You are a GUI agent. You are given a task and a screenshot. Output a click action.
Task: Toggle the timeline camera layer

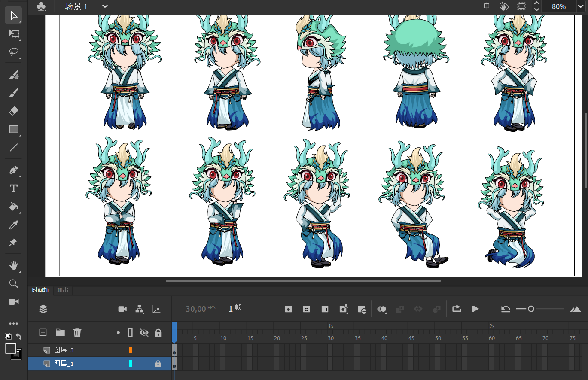[x=122, y=309]
